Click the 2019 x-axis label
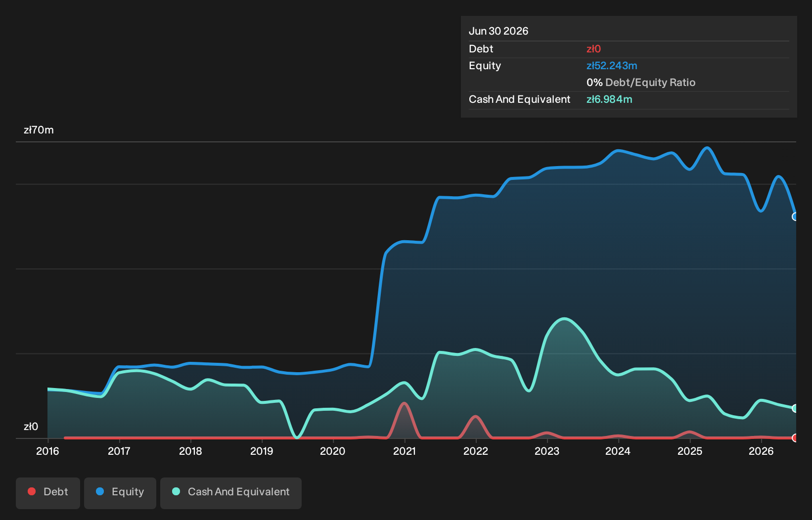The width and height of the screenshot is (812, 520). click(262, 451)
